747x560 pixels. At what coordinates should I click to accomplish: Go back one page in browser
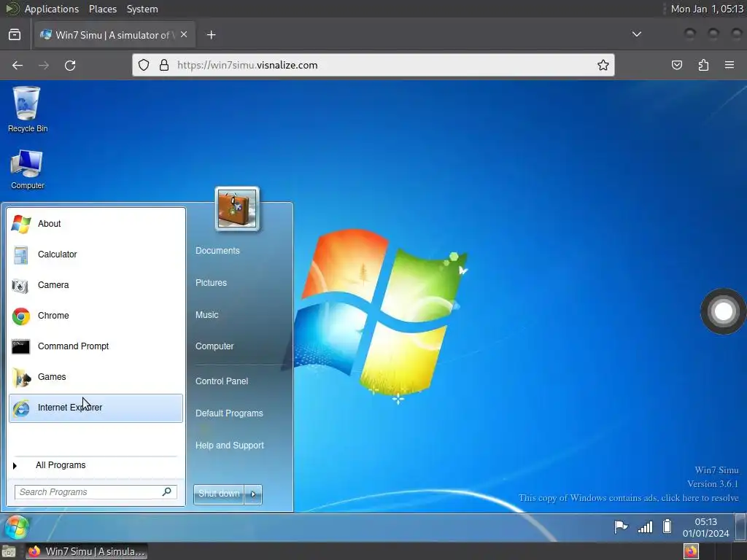tap(18, 65)
